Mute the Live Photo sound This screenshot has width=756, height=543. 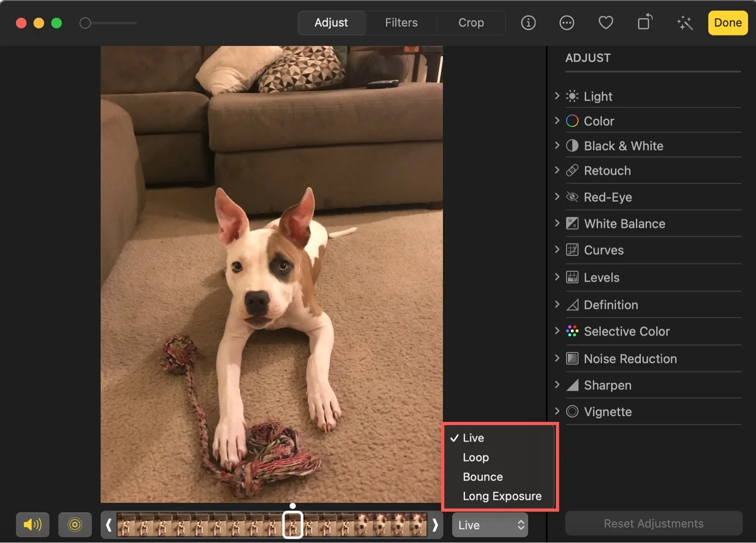pyautogui.click(x=32, y=525)
